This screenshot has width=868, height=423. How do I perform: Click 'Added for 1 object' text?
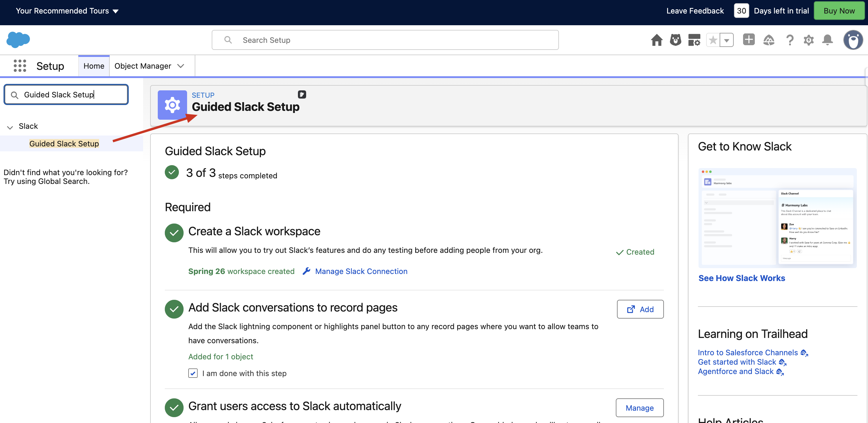220,356
